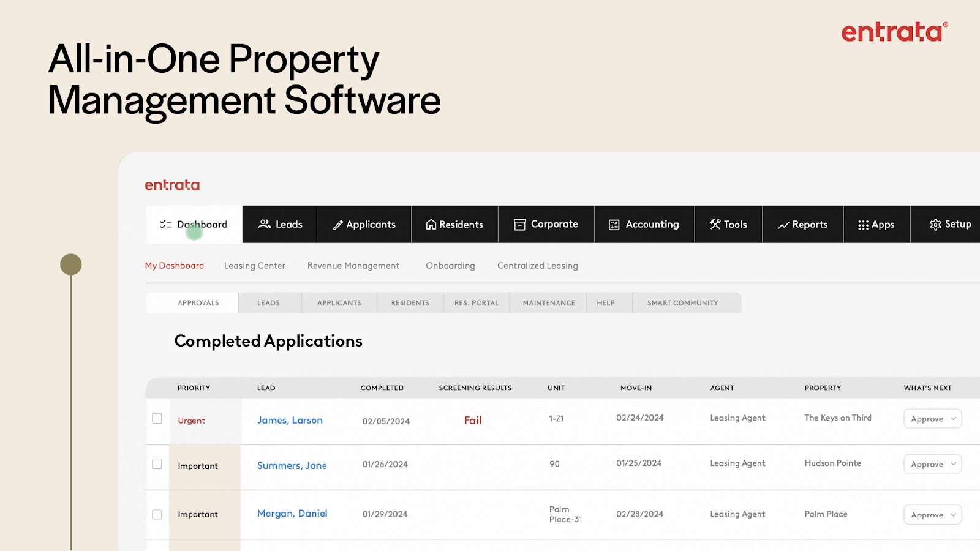Click the Fail screening result
Screen dimensions: 980x551
[x=473, y=420]
